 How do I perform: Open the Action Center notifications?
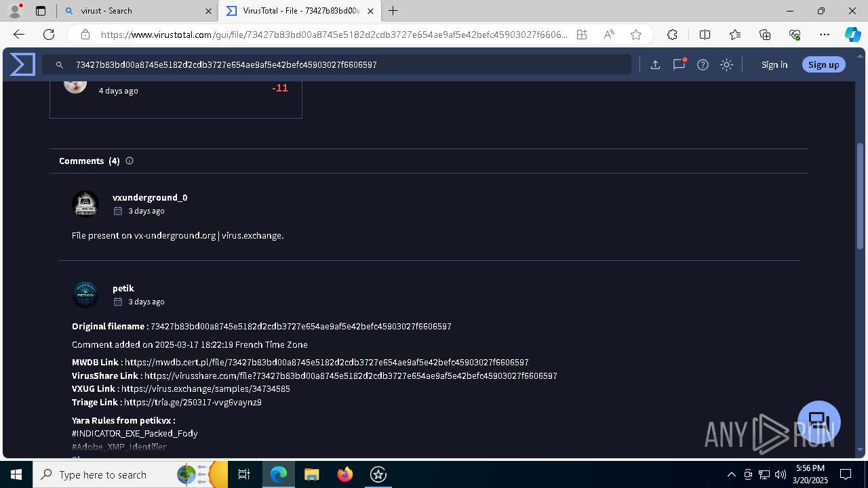point(846,474)
